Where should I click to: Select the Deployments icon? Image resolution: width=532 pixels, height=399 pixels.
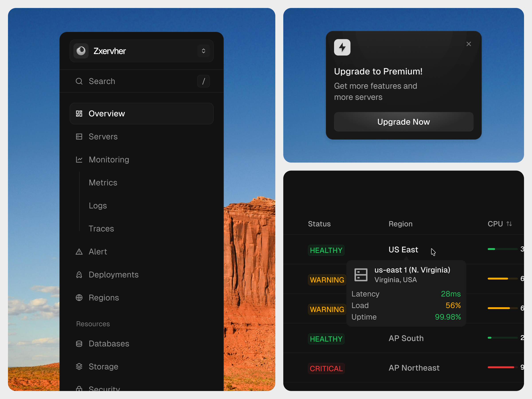[79, 274]
